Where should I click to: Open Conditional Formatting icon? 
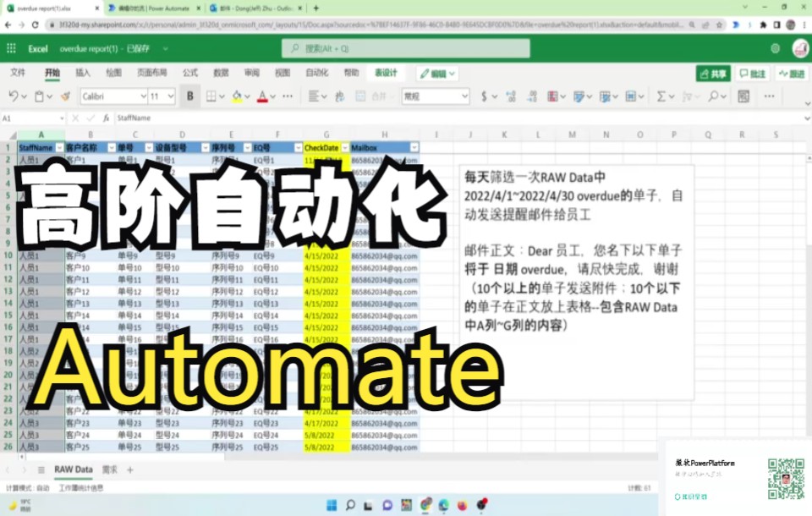552,96
